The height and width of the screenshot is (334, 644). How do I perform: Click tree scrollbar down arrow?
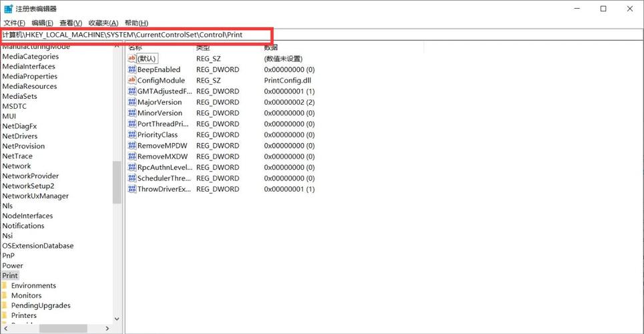click(x=117, y=319)
